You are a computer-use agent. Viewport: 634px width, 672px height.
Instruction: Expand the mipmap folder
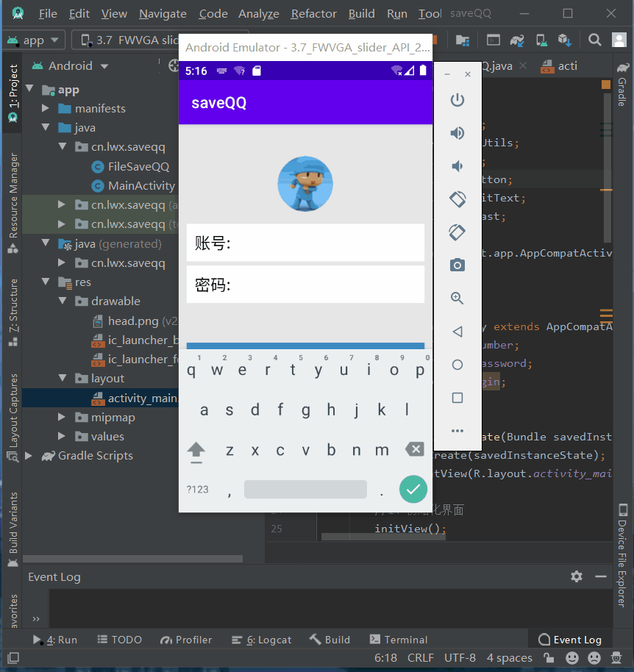[x=62, y=417]
